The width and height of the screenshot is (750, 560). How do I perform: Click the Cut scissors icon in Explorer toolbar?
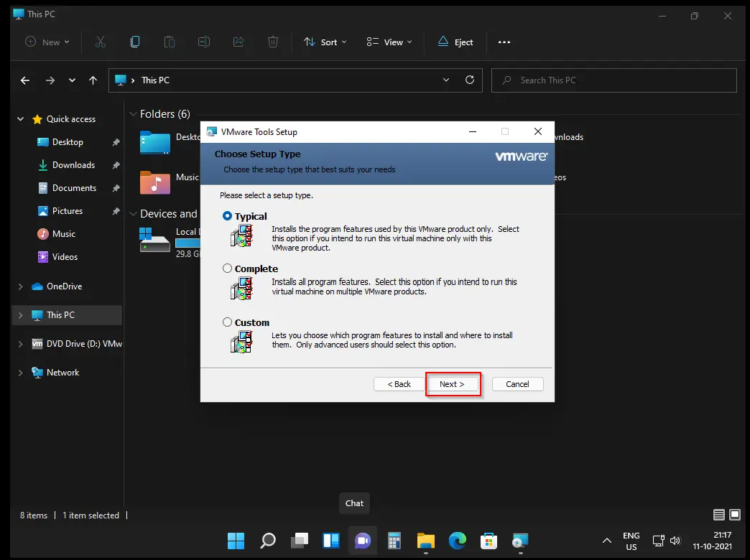pos(101,42)
